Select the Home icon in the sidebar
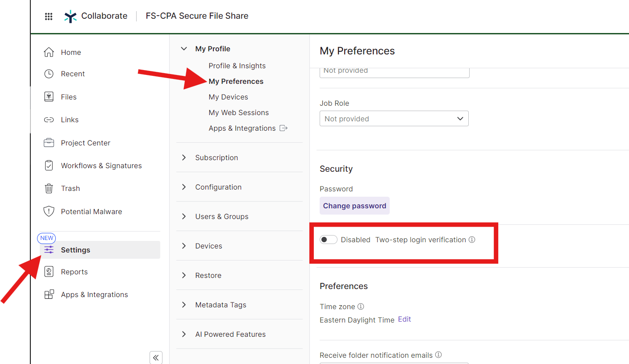 coord(49,52)
